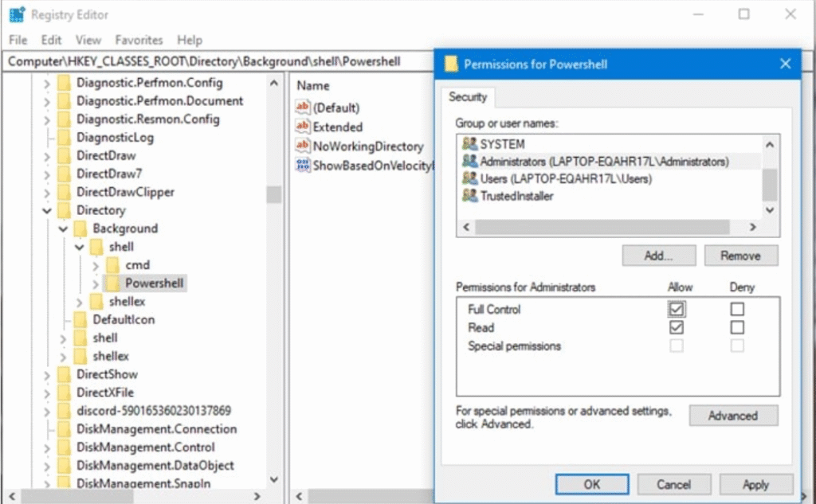This screenshot has width=816, height=504.
Task: Check Deny for Read permission
Action: pos(737,327)
